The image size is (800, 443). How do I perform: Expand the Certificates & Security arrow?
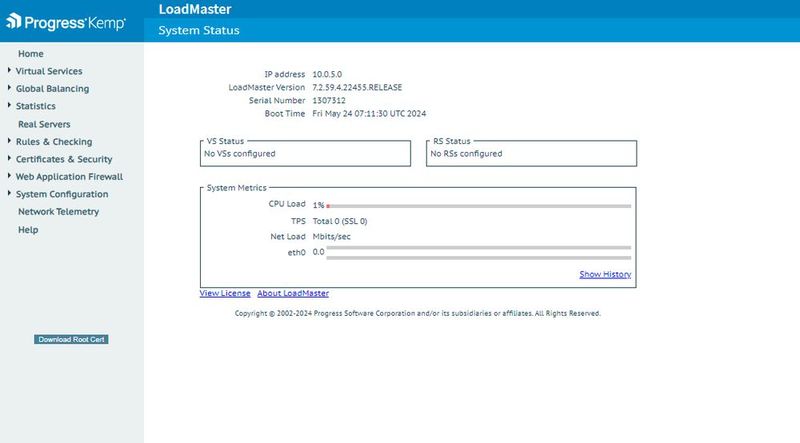click(x=9, y=158)
